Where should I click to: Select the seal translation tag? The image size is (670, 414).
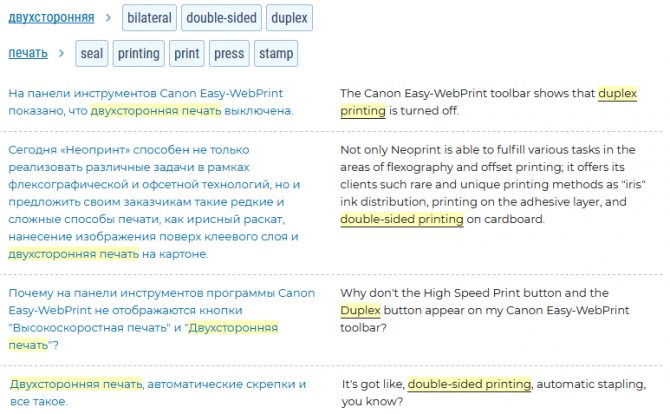(x=92, y=53)
